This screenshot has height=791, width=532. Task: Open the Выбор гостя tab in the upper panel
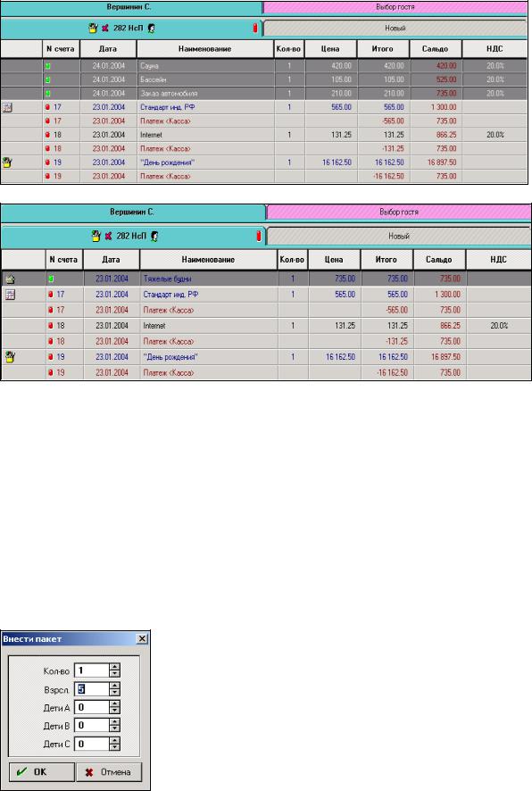395,7
